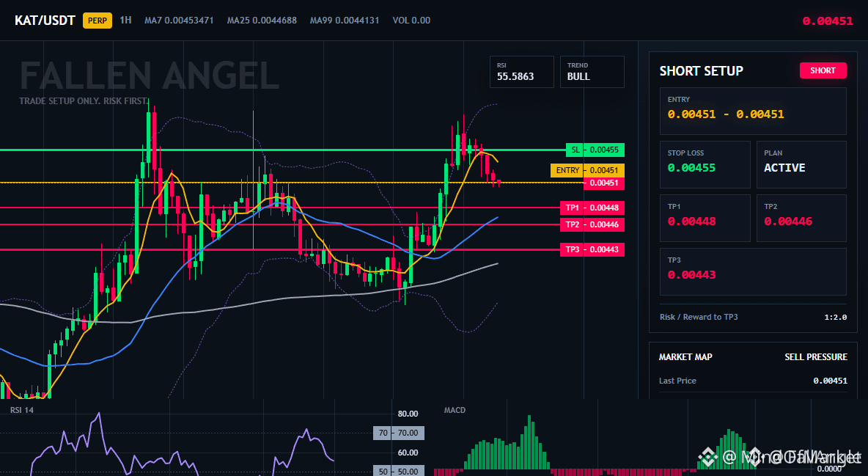This screenshot has height=476, width=868.
Task: Click the 80.00 RSI axis value
Action: (x=408, y=414)
